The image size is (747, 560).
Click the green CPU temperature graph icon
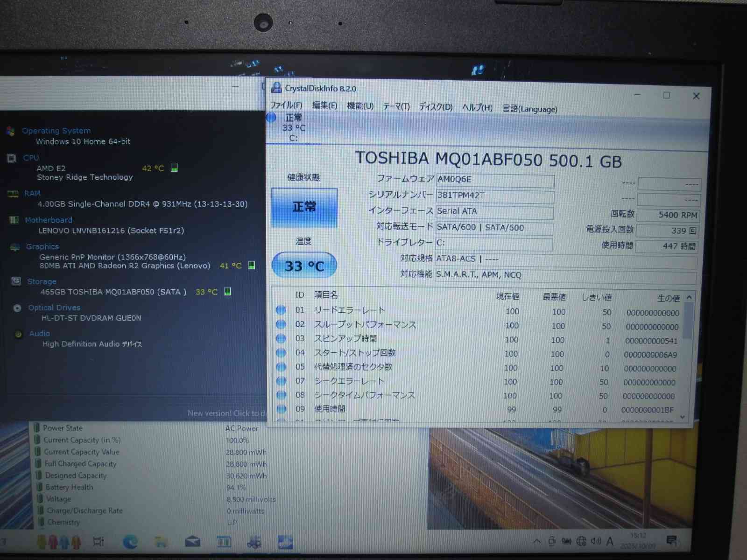(174, 168)
